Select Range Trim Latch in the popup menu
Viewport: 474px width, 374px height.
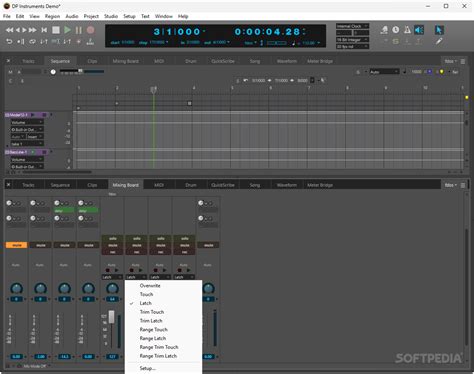click(163, 356)
